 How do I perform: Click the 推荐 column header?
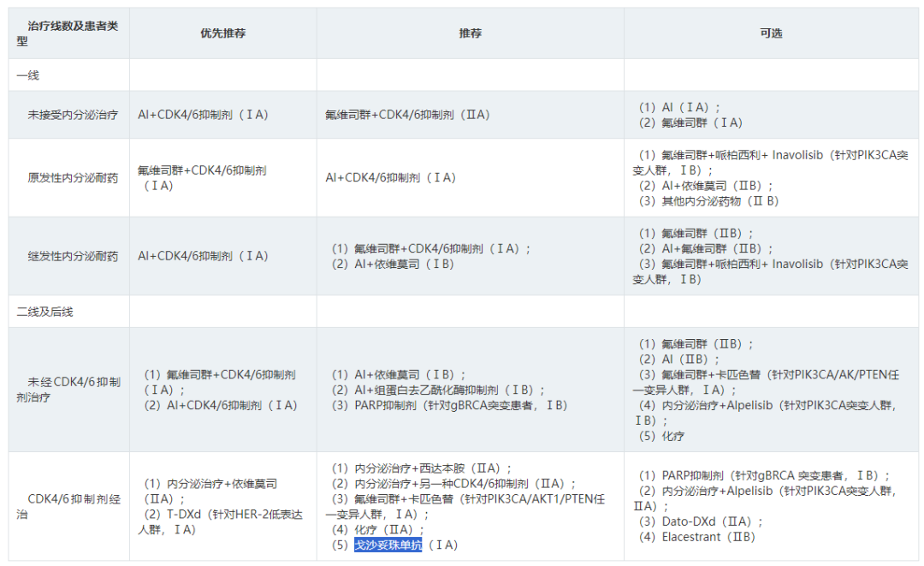coord(470,33)
